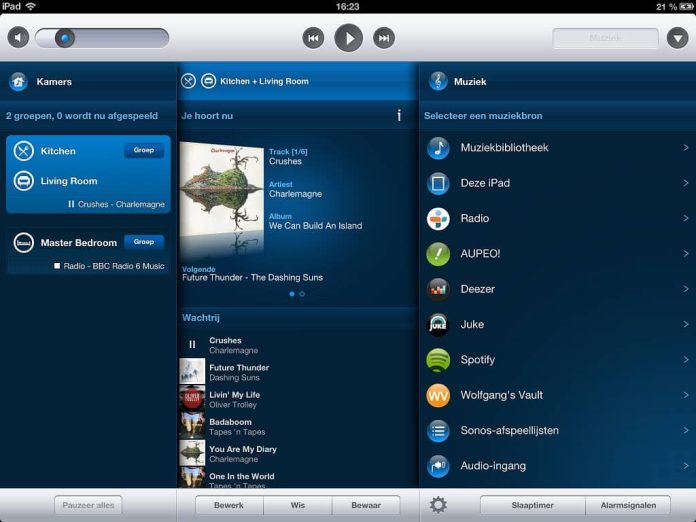
Task: Open settings gear icon
Action: coord(438,505)
